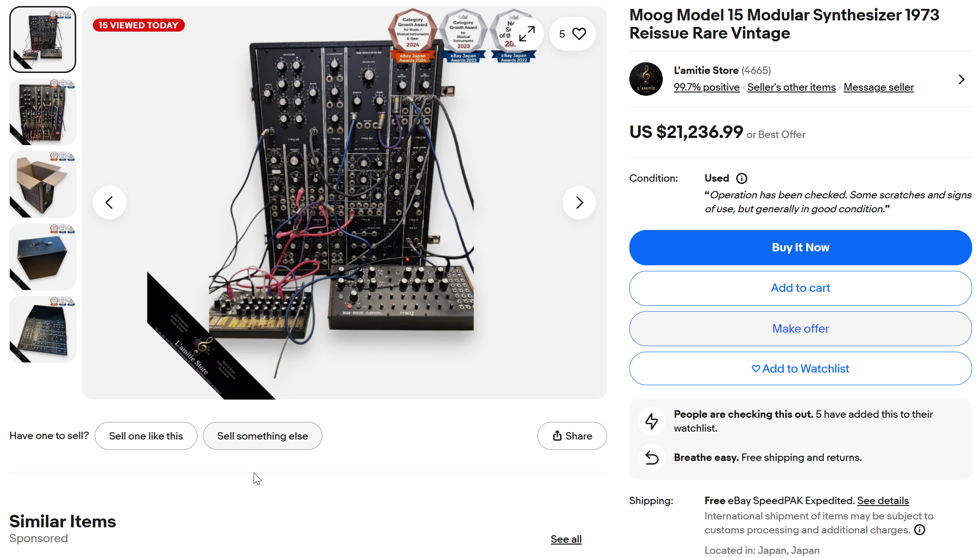View Seller's other items

pyautogui.click(x=791, y=87)
